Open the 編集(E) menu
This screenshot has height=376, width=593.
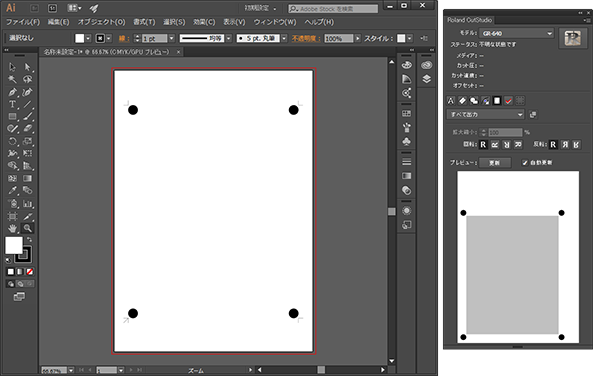tap(58, 22)
